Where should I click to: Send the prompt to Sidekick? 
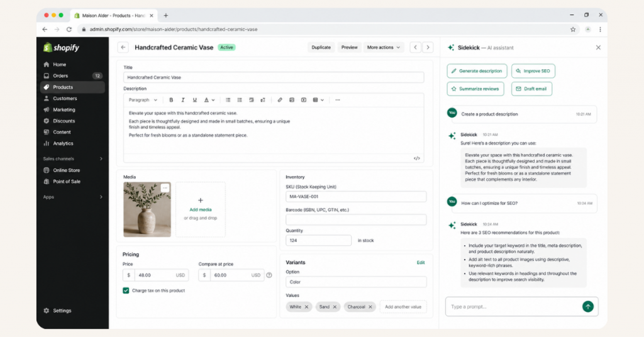[587, 306]
